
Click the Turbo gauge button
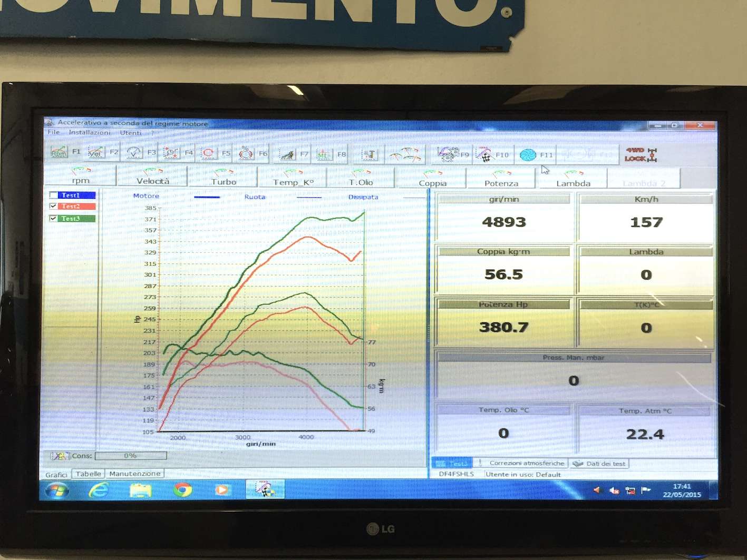tap(224, 178)
